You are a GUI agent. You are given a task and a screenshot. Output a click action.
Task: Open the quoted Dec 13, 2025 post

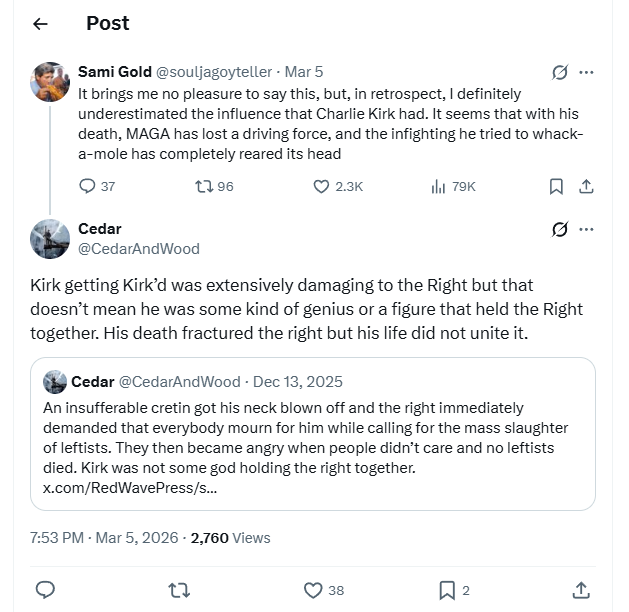(313, 434)
